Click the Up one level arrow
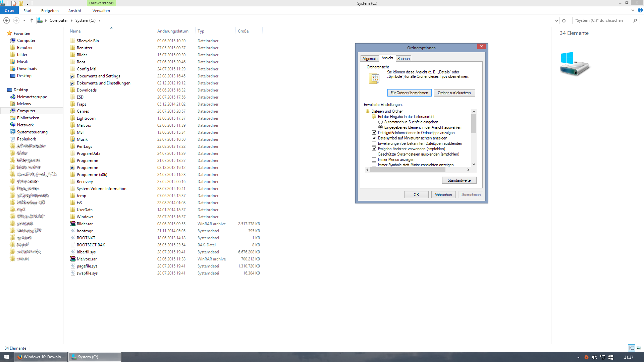 [x=32, y=20]
